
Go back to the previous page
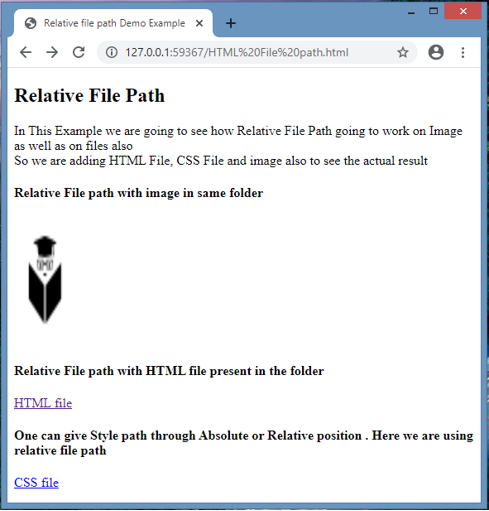[26, 52]
